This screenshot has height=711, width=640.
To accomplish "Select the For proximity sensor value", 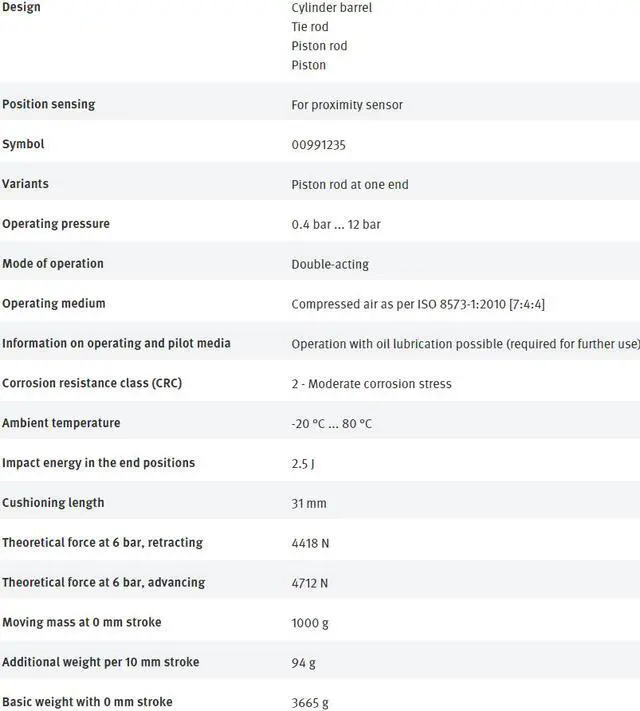I will click(347, 105).
